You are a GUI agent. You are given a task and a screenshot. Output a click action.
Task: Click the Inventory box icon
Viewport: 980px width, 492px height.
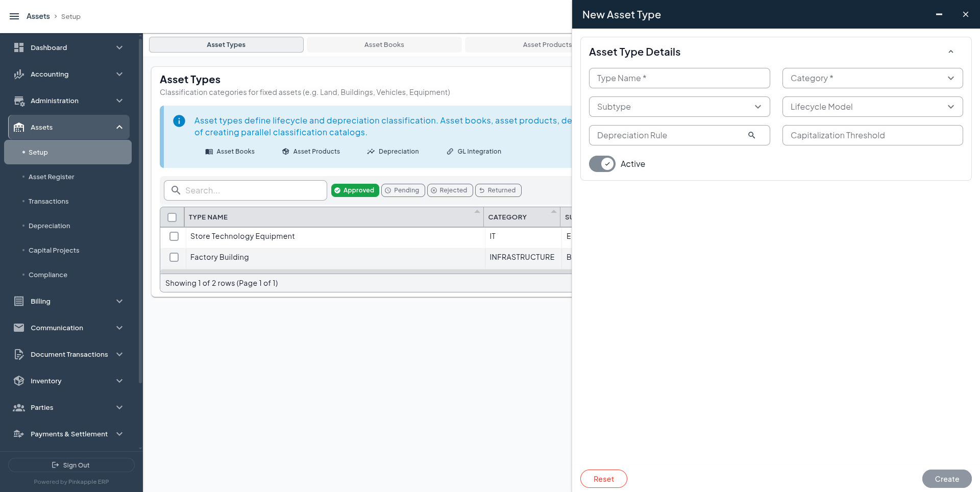pyautogui.click(x=19, y=381)
